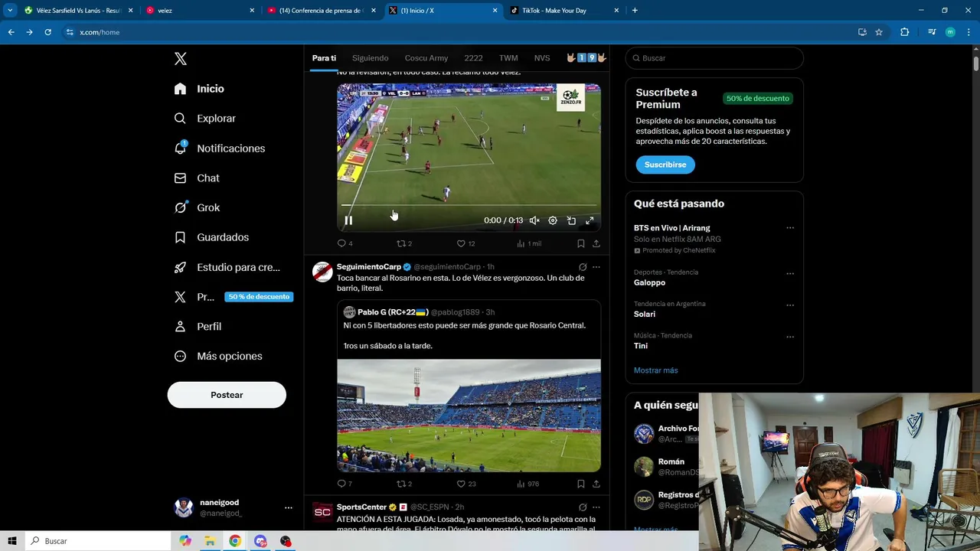Switch to TWM tab
The width and height of the screenshot is (980, 551).
point(508,58)
